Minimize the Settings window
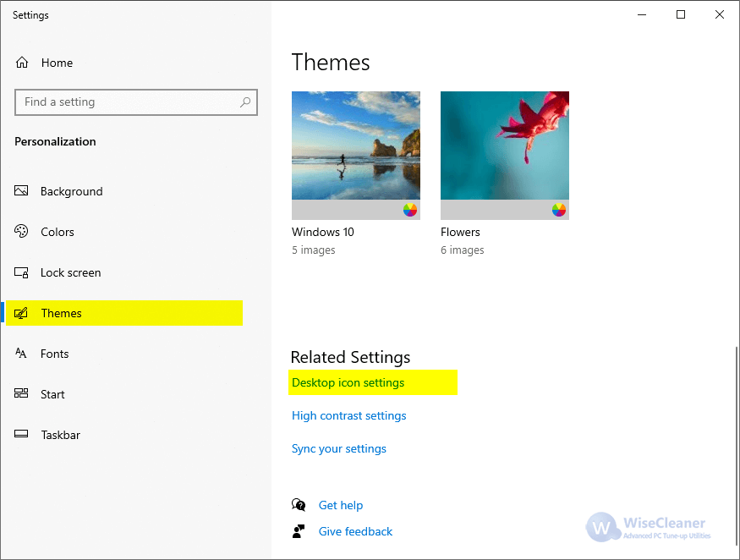This screenshot has width=740, height=560. point(642,14)
